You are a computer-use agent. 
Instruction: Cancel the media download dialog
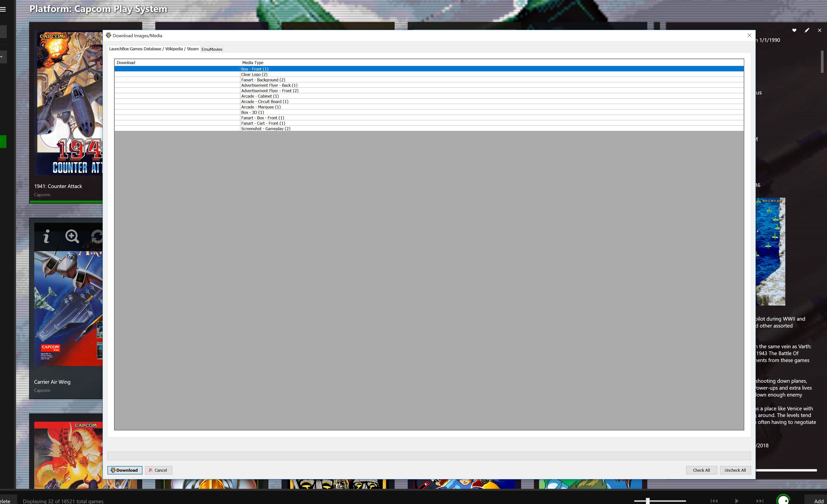coord(158,470)
